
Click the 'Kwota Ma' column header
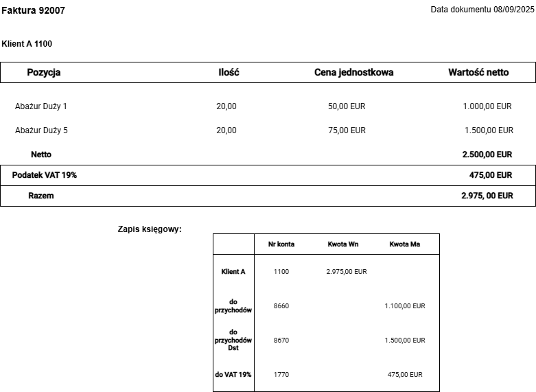[x=405, y=244]
